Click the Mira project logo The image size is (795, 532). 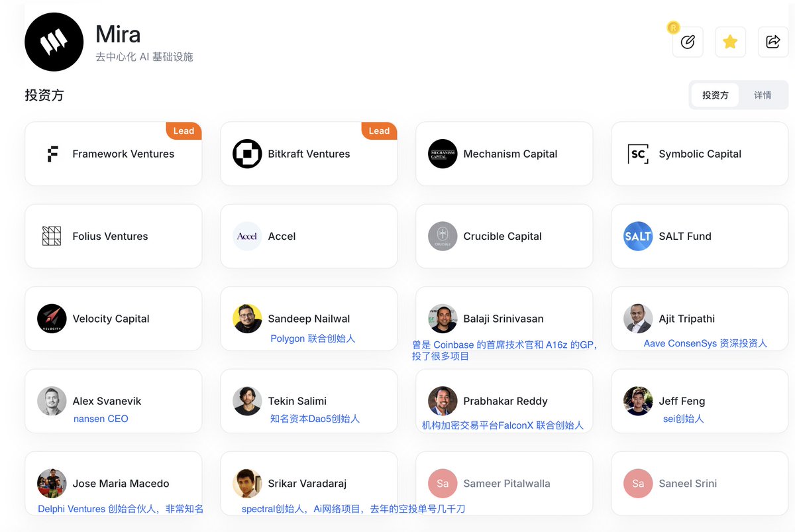tap(54, 42)
